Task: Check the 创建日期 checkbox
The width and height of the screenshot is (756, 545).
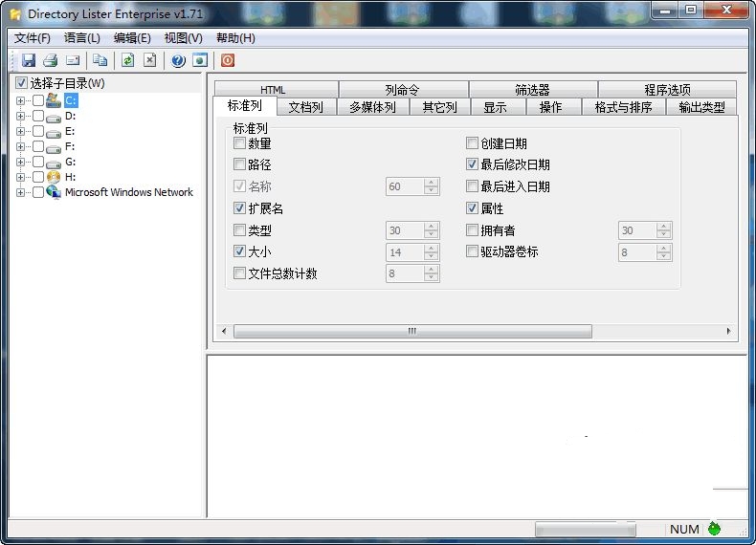Action: 472,143
